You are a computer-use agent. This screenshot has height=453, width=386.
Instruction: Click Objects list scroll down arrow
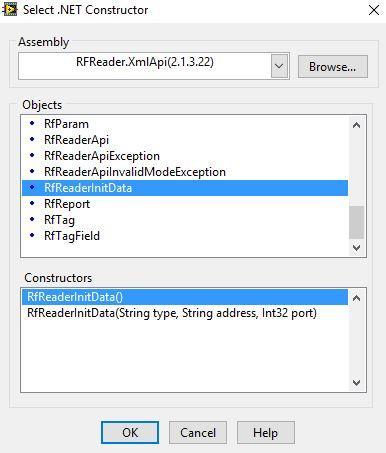(x=356, y=248)
